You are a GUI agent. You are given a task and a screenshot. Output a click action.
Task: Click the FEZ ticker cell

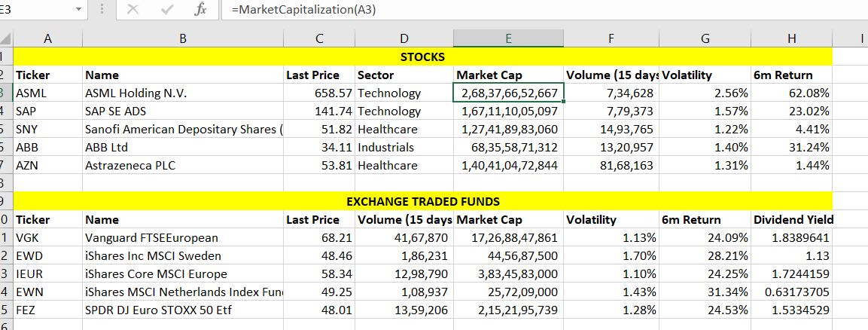[47, 310]
